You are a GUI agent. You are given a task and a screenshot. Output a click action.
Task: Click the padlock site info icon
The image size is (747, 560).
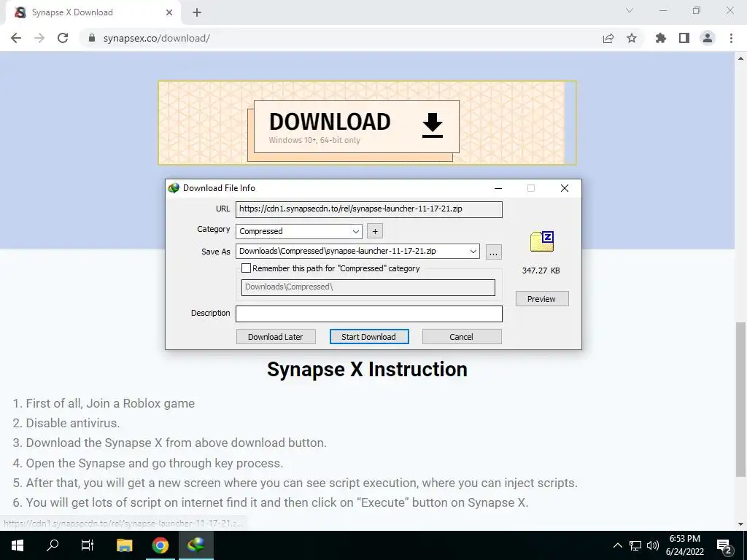click(92, 38)
